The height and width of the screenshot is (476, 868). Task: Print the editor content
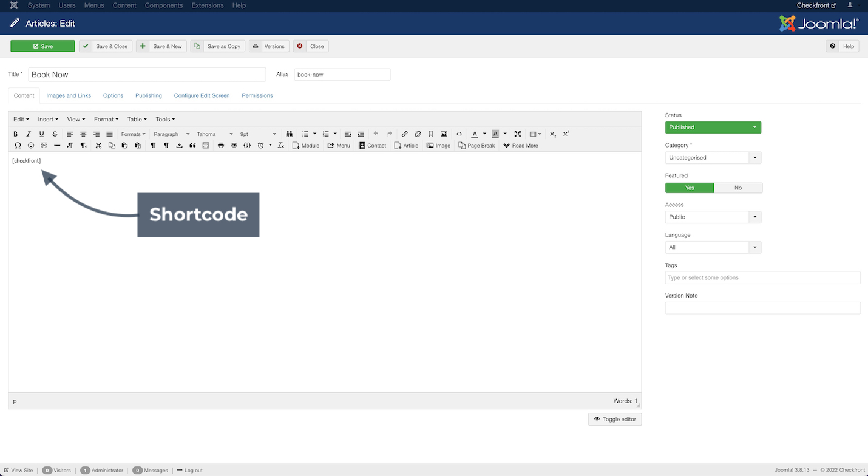pos(221,146)
